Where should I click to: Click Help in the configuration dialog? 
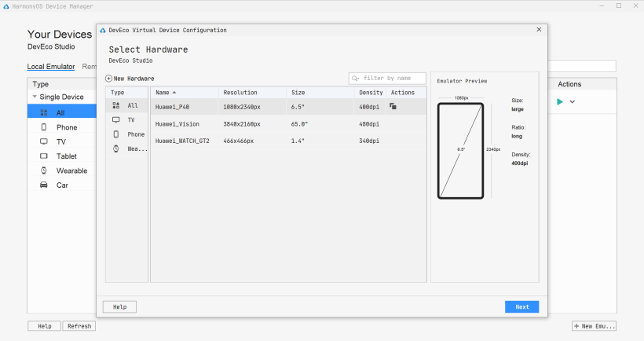(x=119, y=307)
